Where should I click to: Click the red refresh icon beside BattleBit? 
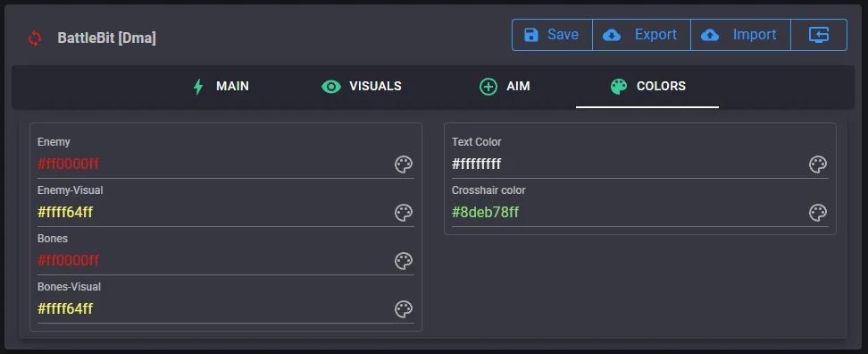pyautogui.click(x=35, y=38)
